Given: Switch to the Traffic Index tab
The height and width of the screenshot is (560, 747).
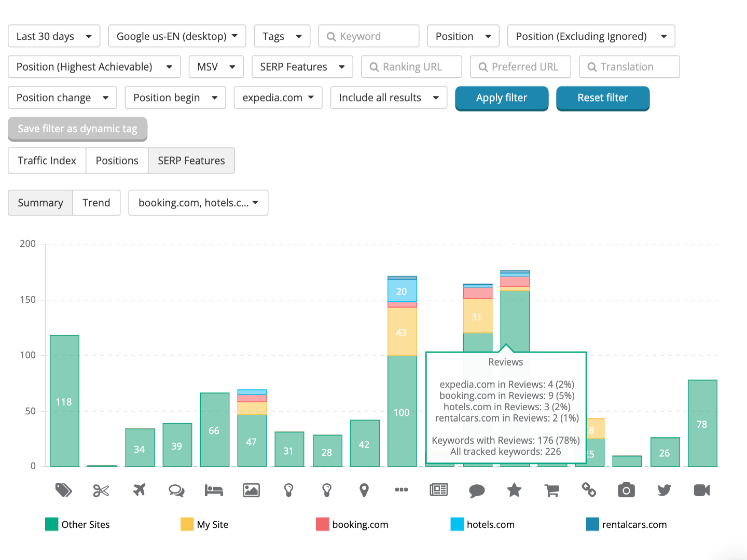Looking at the screenshot, I should tap(47, 161).
